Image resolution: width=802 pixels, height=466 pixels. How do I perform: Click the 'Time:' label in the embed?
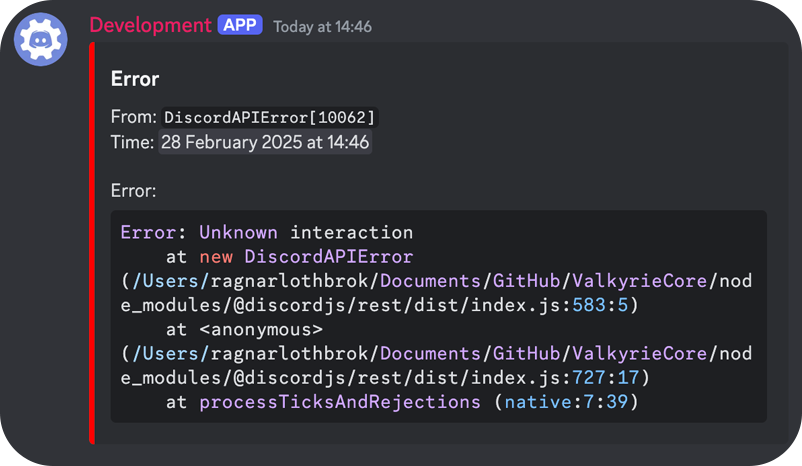click(x=132, y=142)
